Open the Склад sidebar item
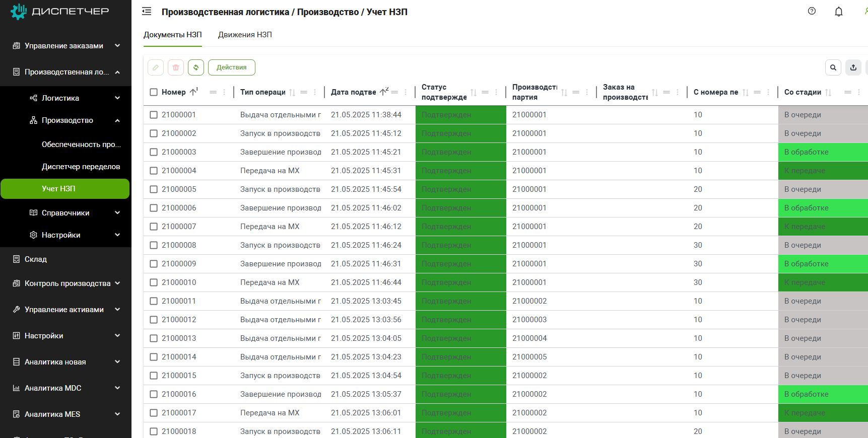868x438 pixels. [36, 259]
